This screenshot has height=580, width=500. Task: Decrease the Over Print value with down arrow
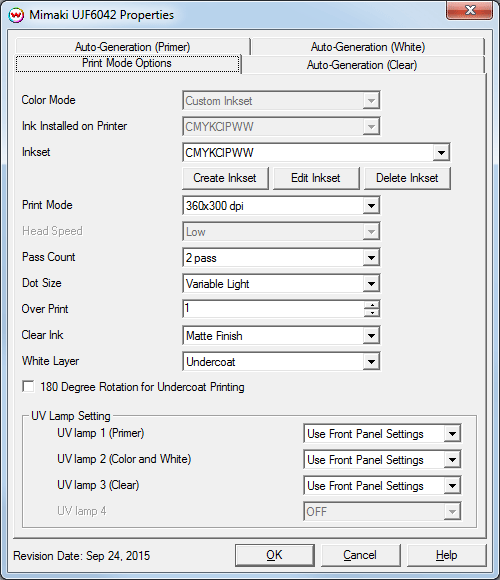click(x=372, y=313)
